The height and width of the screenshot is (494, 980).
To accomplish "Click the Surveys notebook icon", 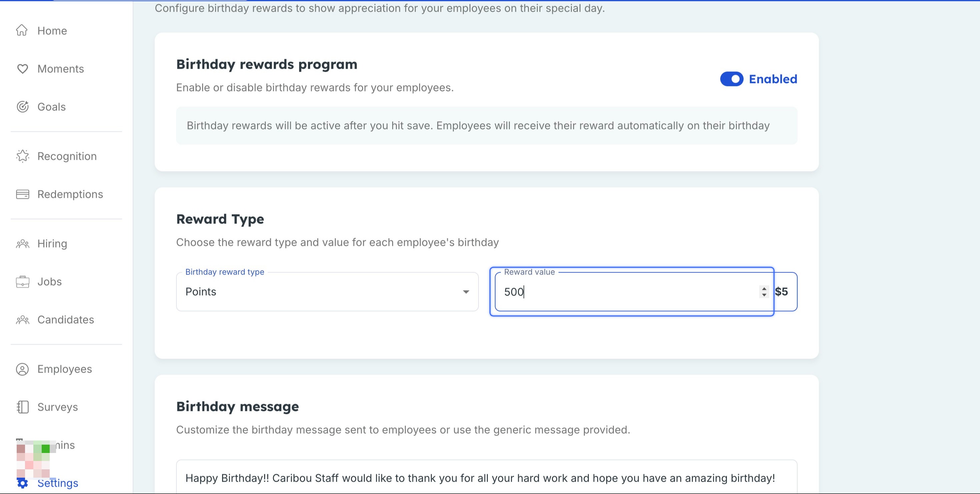I will [22, 407].
